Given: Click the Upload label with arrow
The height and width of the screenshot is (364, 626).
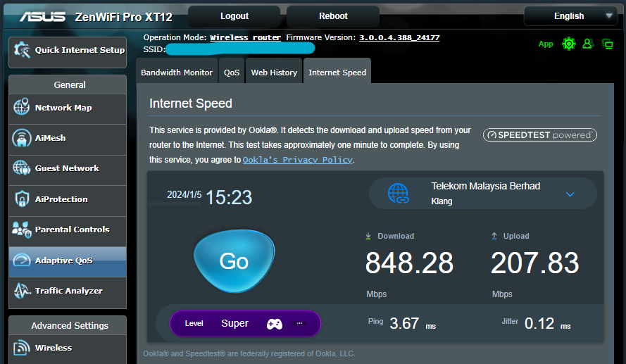Looking at the screenshot, I should click(x=510, y=236).
